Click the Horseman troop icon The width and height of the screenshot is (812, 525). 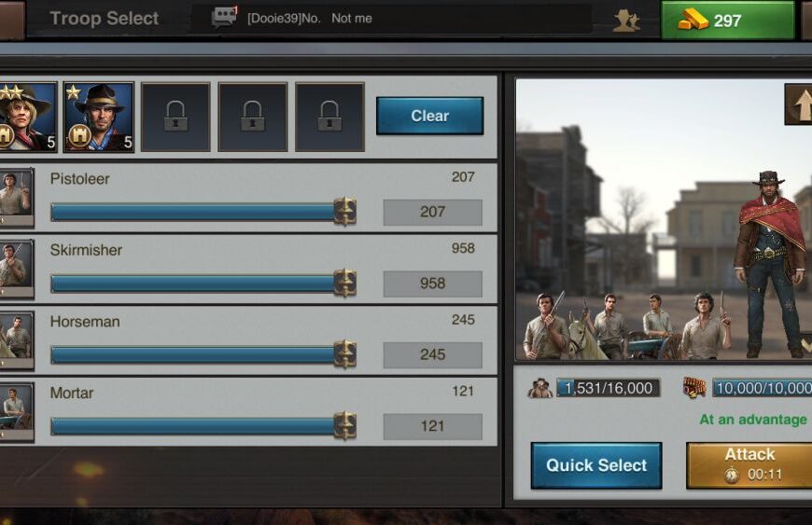(17, 340)
